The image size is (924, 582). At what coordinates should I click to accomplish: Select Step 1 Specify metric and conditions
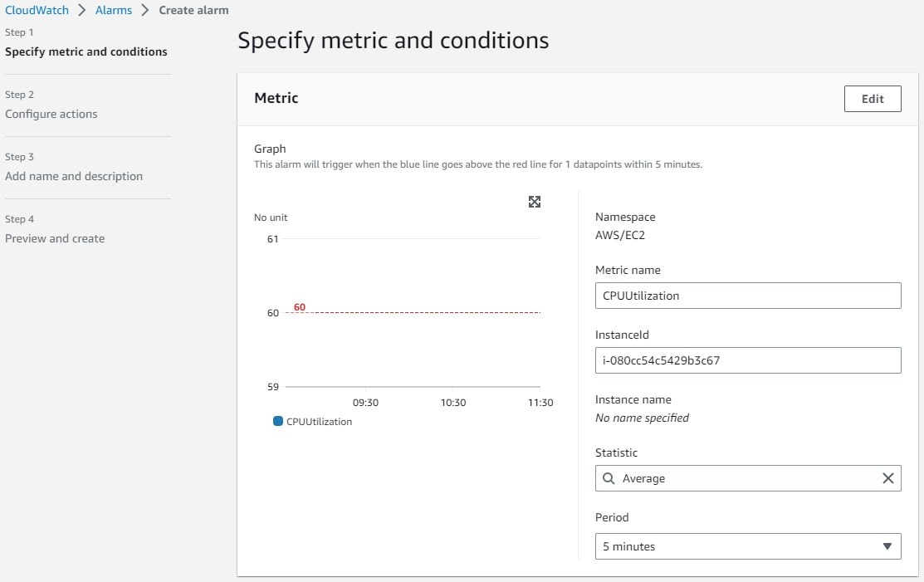pyautogui.click(x=86, y=51)
